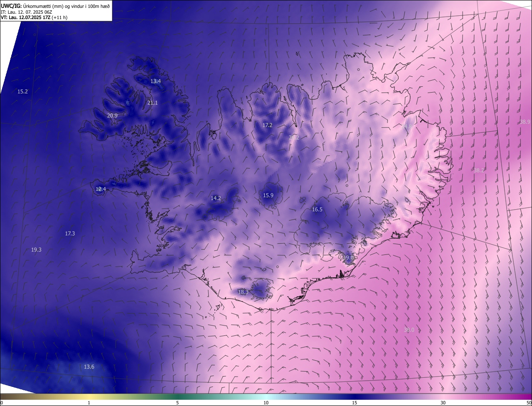Click the UWC/IG title text
The image size is (532, 406).
point(55,6)
